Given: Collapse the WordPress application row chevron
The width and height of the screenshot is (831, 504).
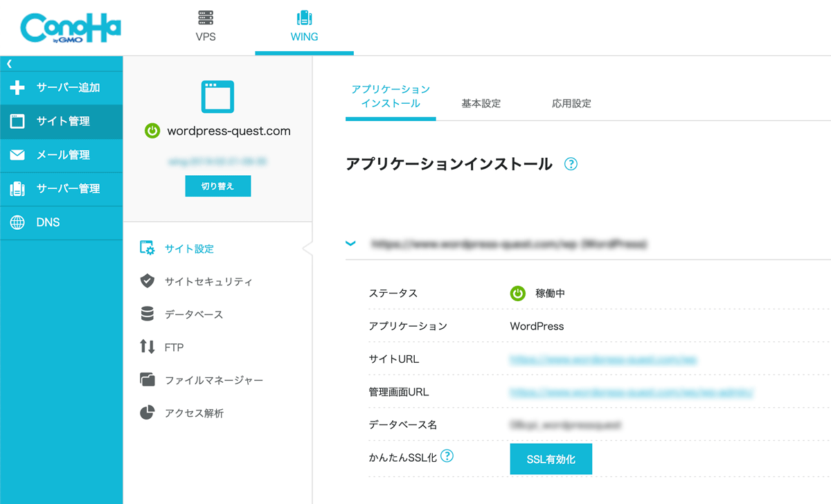Looking at the screenshot, I should (351, 244).
